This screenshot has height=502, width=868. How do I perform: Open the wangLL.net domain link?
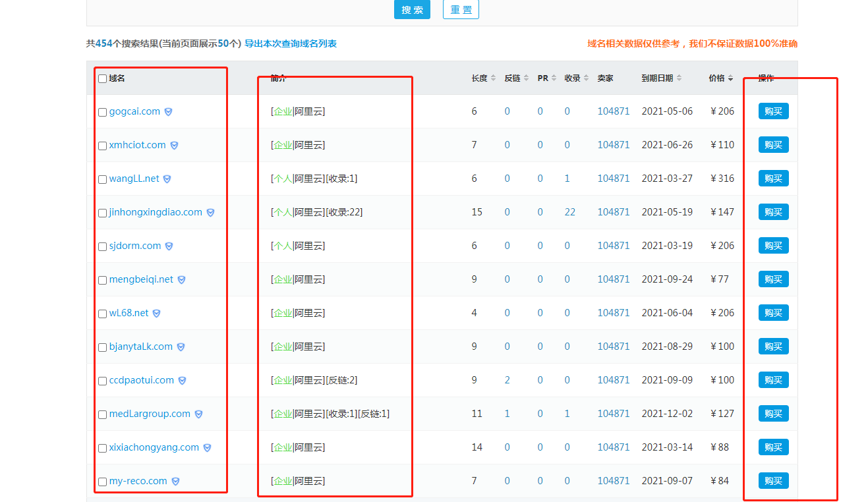[x=134, y=179]
